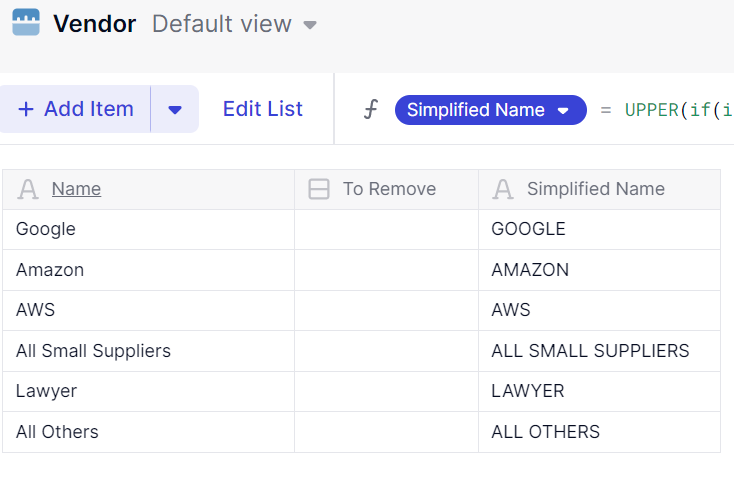734x503 pixels.
Task: Toggle To Remove cell for Google row
Action: (x=386, y=229)
